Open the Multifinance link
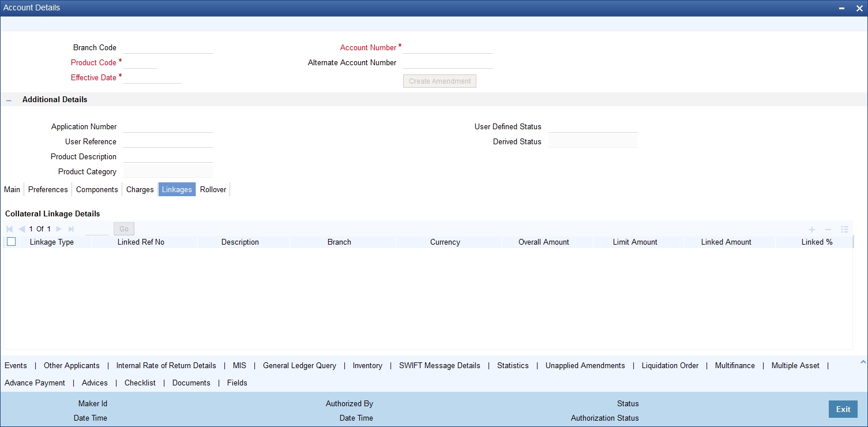Image resolution: width=868 pixels, height=427 pixels. [735, 365]
